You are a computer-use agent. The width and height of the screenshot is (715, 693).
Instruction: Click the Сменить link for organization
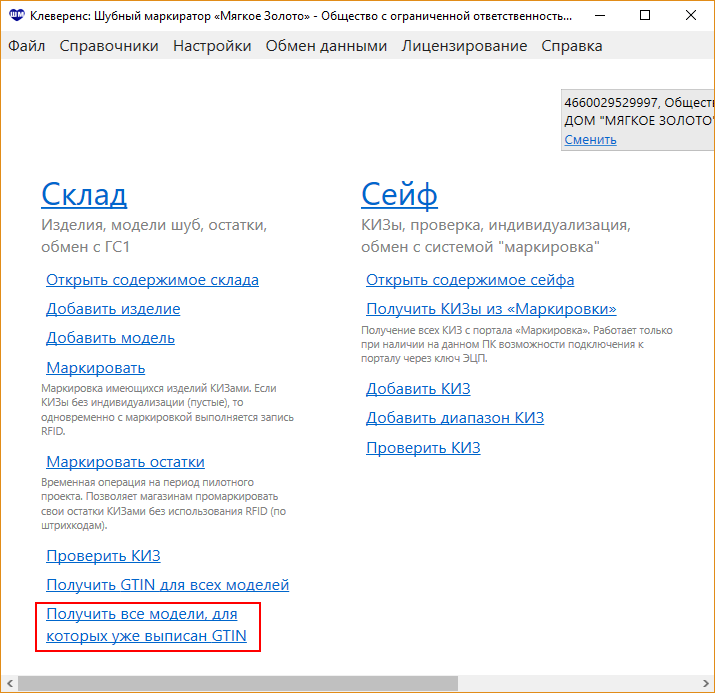(590, 140)
